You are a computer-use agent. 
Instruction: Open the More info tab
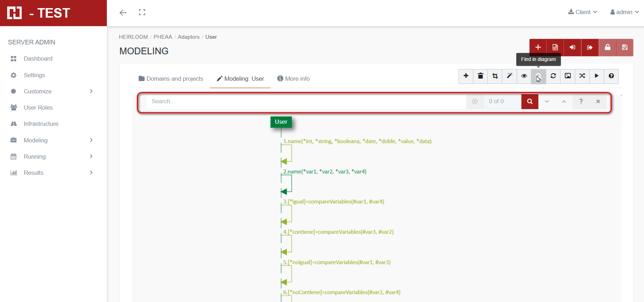pyautogui.click(x=293, y=79)
